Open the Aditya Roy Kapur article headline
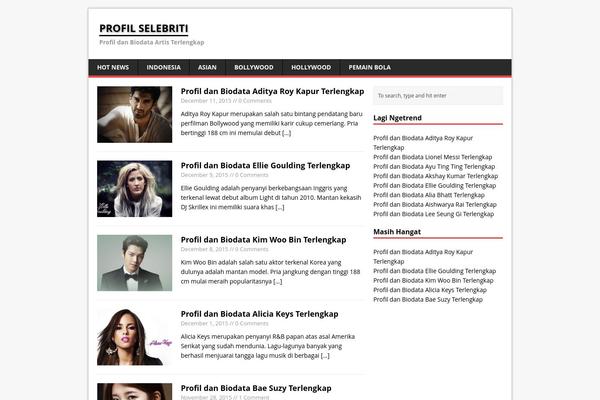 coord(272,91)
